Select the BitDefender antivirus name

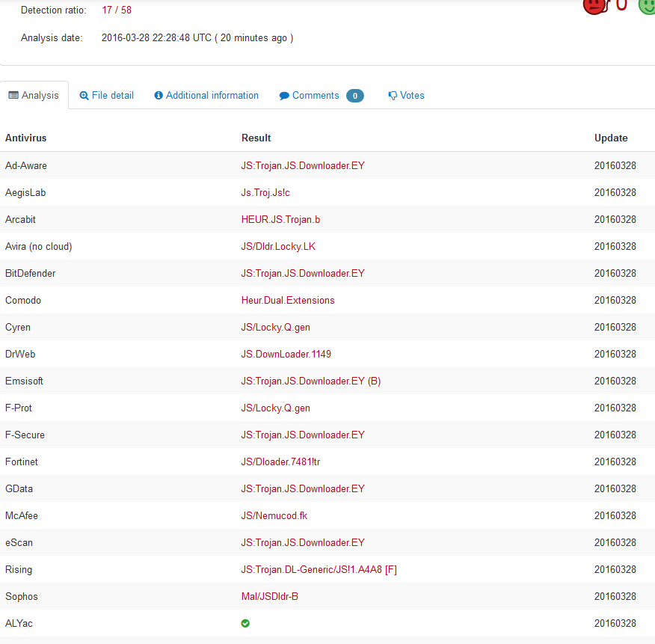tap(30, 273)
